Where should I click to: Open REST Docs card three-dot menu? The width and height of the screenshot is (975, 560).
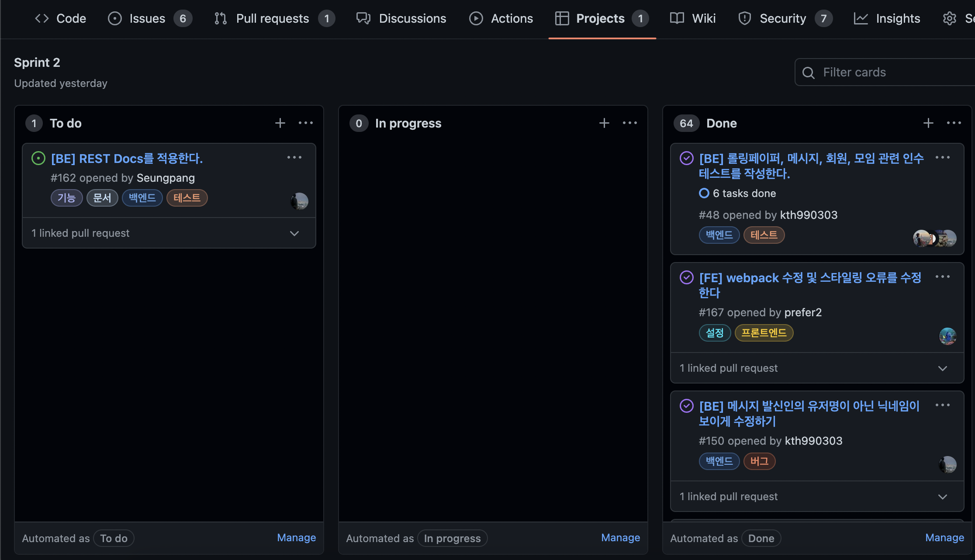[x=294, y=157]
